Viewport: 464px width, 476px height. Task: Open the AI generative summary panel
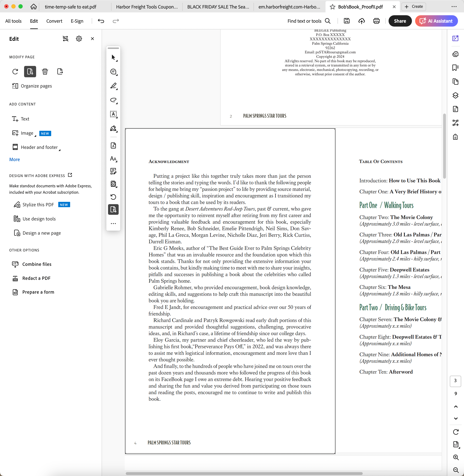(x=455, y=38)
